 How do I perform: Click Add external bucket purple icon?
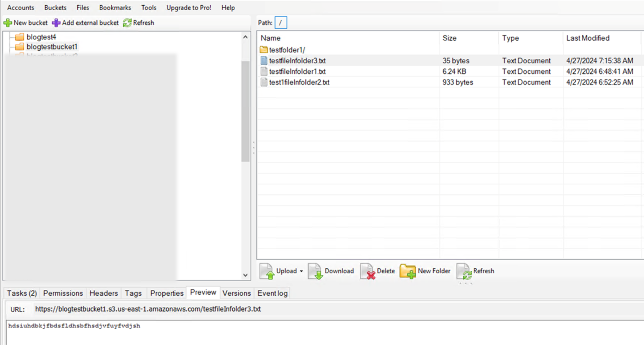(x=56, y=23)
